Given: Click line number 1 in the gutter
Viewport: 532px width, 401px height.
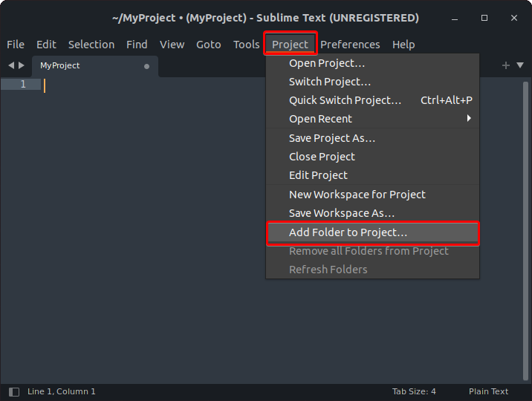Looking at the screenshot, I should [x=23, y=84].
